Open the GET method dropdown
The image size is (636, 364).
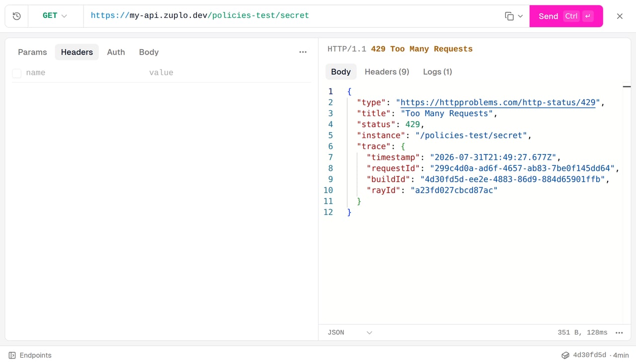(55, 16)
